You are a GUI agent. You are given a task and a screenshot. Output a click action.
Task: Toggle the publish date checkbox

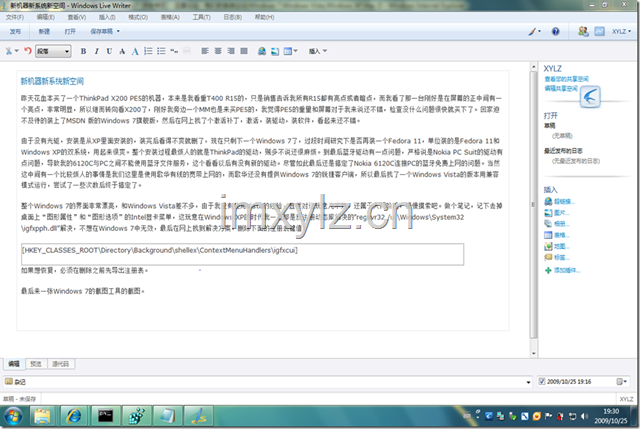coord(542,382)
